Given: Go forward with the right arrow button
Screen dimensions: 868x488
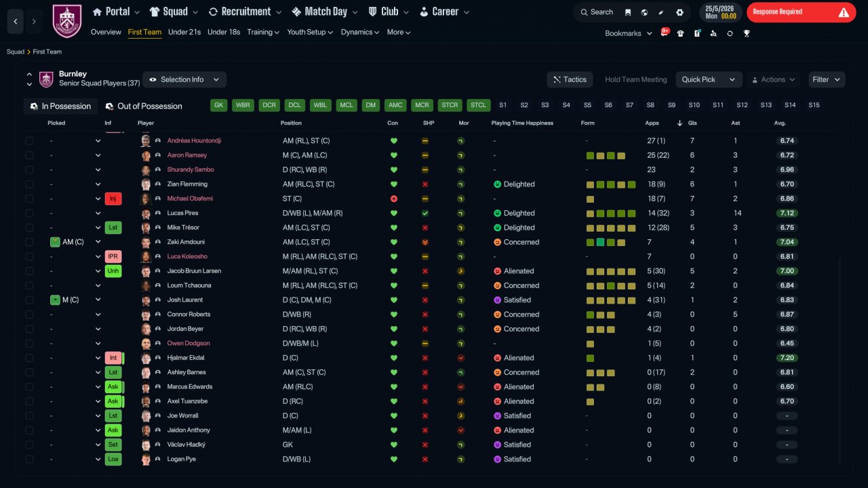Looking at the screenshot, I should tap(34, 22).
